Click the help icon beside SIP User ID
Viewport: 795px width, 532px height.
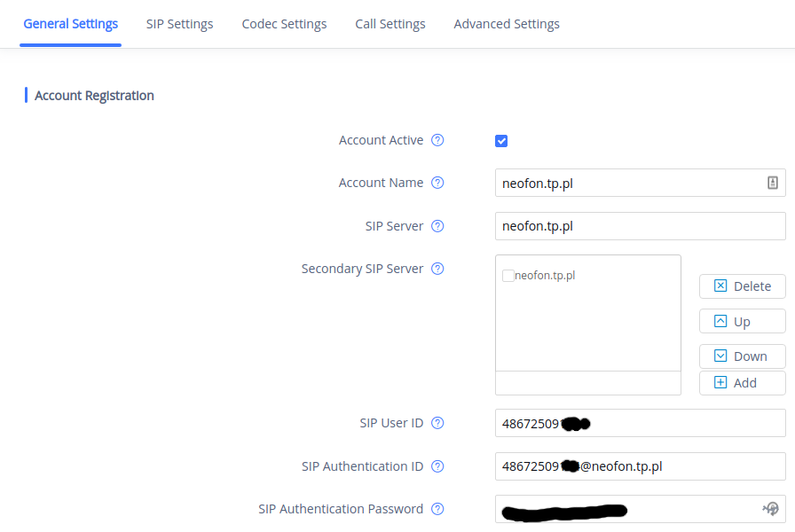click(x=437, y=423)
